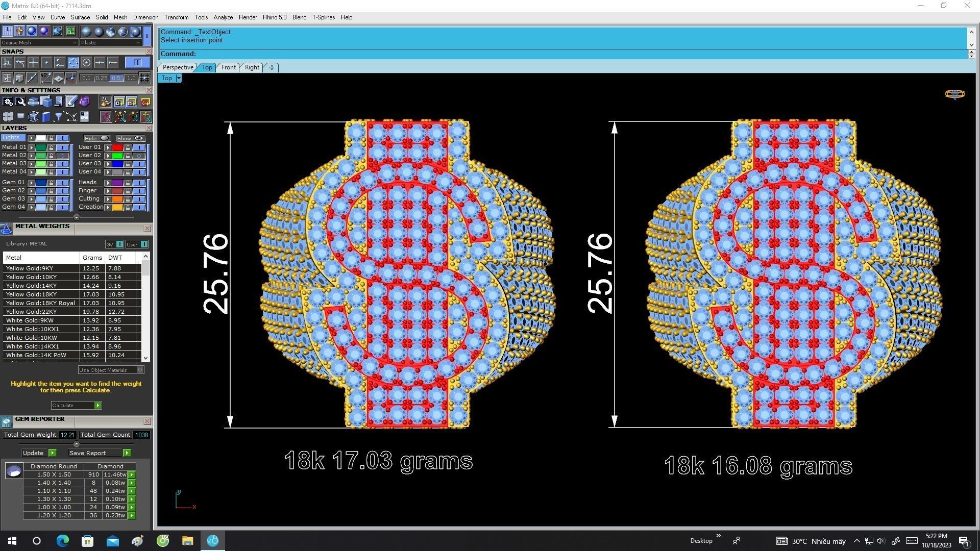This screenshot has height=551, width=980.
Task: Click the 45 degree angle constraint icon
Action: point(46,78)
